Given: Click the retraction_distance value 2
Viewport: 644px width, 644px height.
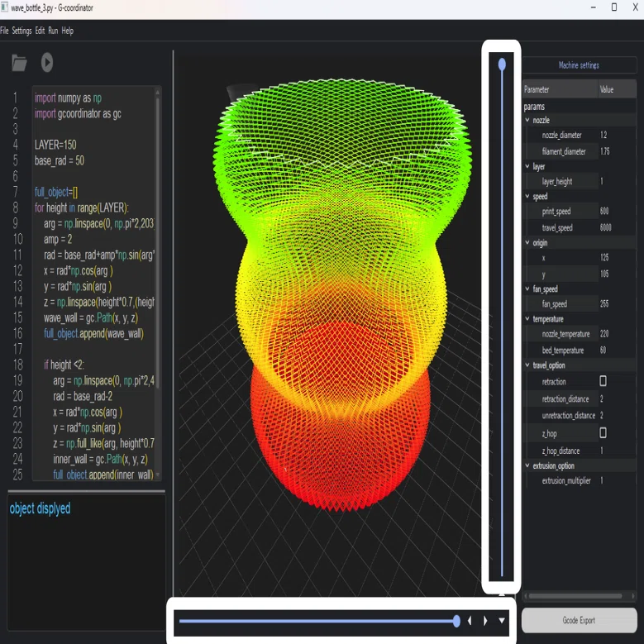Looking at the screenshot, I should click(x=602, y=398).
